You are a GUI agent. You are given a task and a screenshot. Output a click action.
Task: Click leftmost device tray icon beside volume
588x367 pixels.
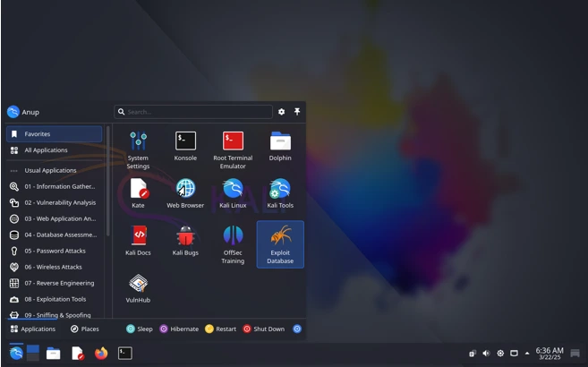473,354
